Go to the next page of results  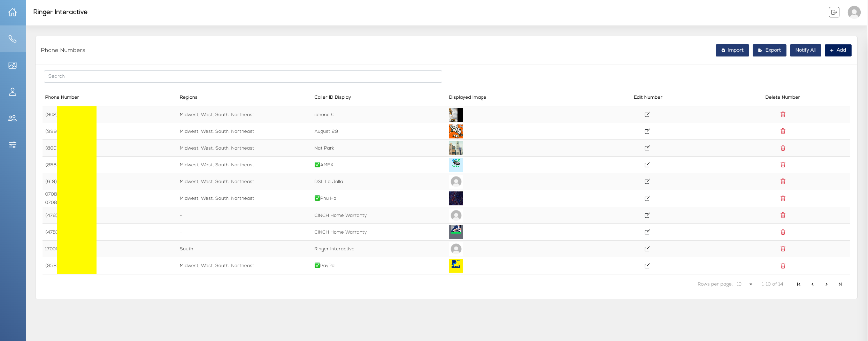coord(826,284)
